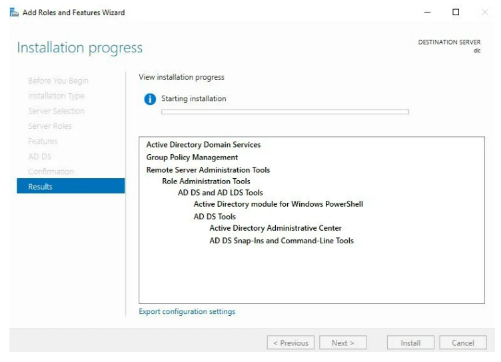The image size is (501, 362).
Task: Go to the Confirmation step
Action: click(x=51, y=172)
